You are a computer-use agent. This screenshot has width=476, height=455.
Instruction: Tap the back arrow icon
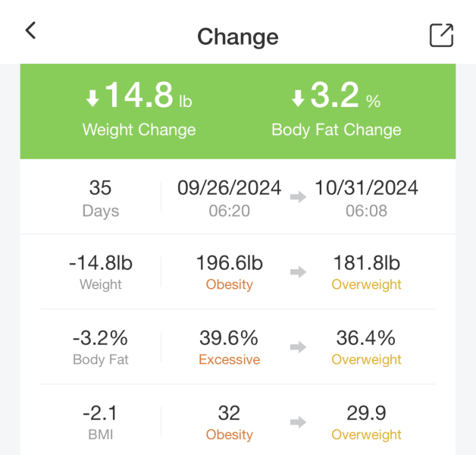(x=30, y=31)
